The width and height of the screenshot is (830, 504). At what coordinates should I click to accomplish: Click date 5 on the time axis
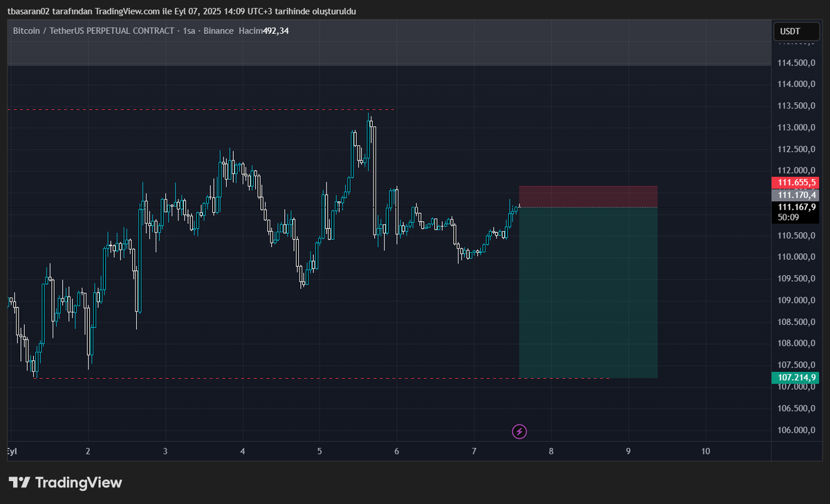320,451
